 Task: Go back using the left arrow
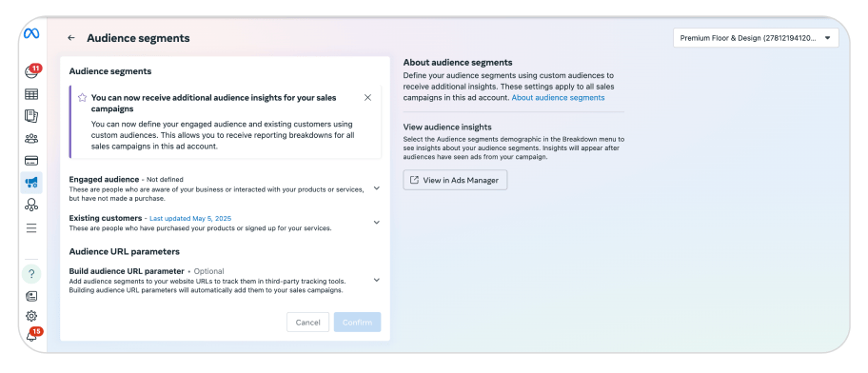pyautogui.click(x=70, y=38)
